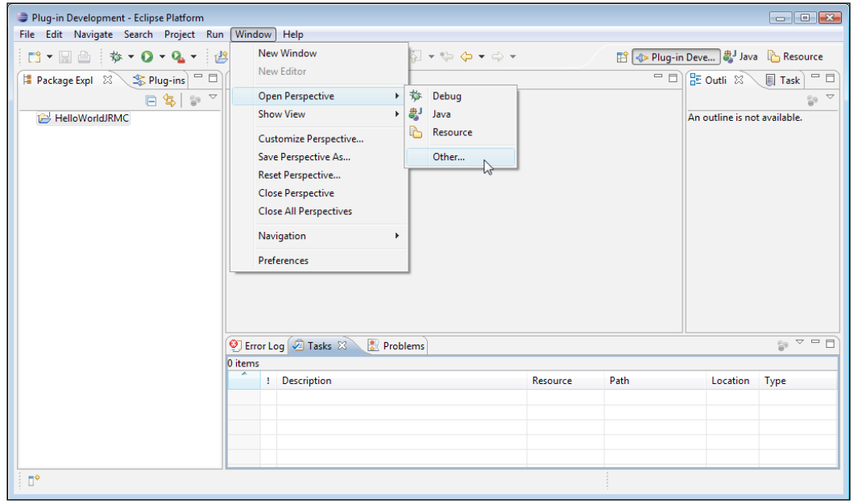
Task: Close the Package Expl tab with its X
Action: [x=108, y=80]
